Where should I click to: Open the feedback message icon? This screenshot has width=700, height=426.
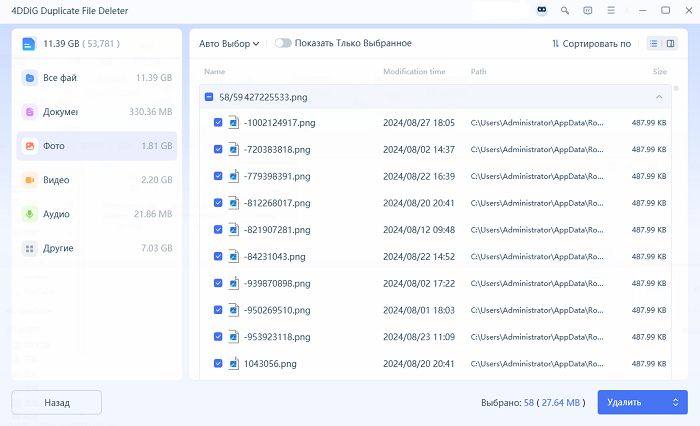click(587, 10)
